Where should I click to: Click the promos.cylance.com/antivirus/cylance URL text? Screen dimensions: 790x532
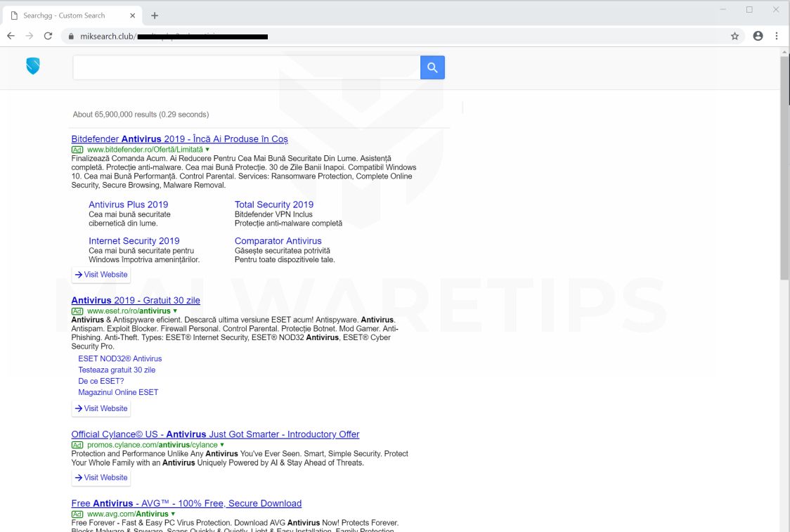tap(152, 445)
